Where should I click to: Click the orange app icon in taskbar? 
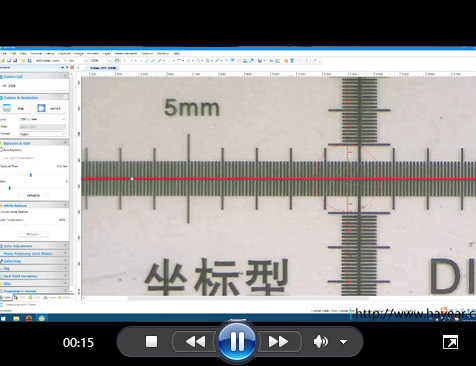pyautogui.click(x=29, y=318)
